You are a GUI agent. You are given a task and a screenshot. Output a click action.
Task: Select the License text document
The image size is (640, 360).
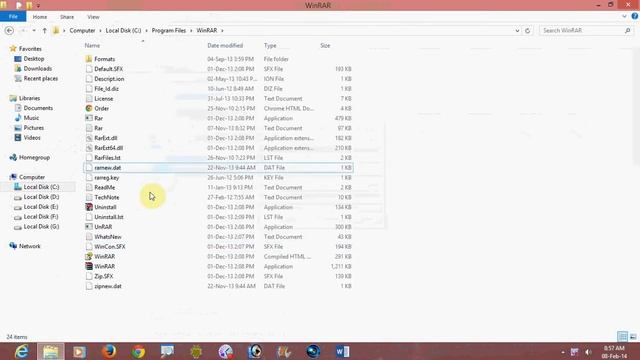pyautogui.click(x=104, y=99)
